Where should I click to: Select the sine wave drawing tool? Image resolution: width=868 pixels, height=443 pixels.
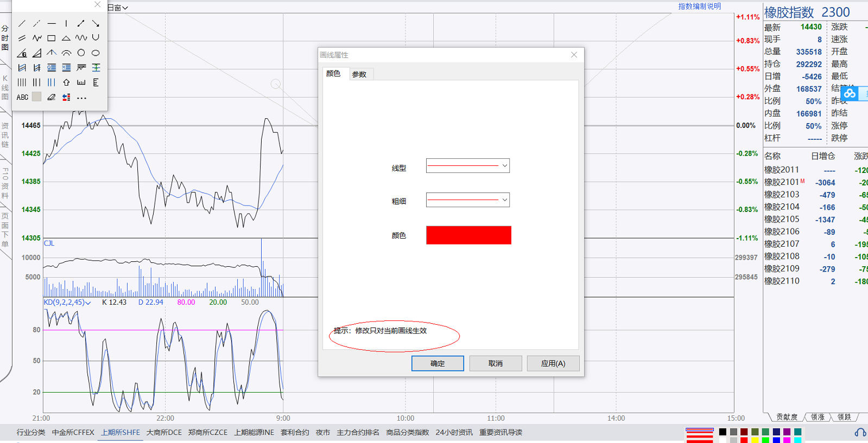coord(81,38)
